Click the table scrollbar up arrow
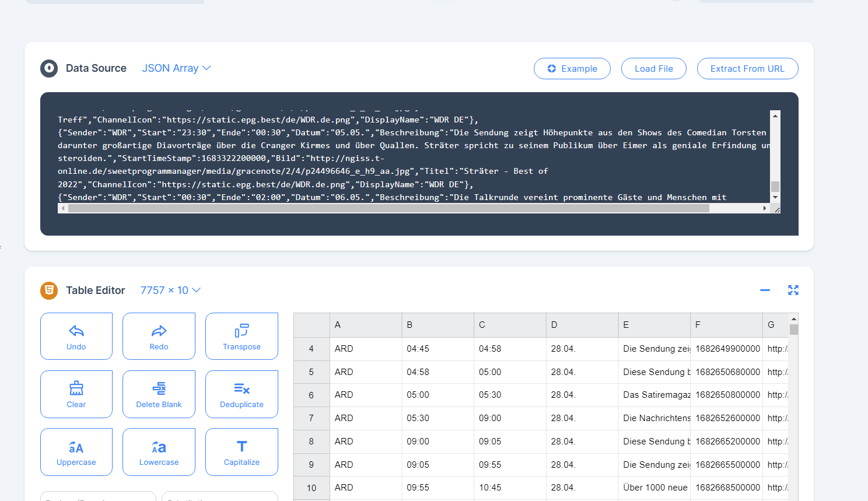 (x=793, y=319)
